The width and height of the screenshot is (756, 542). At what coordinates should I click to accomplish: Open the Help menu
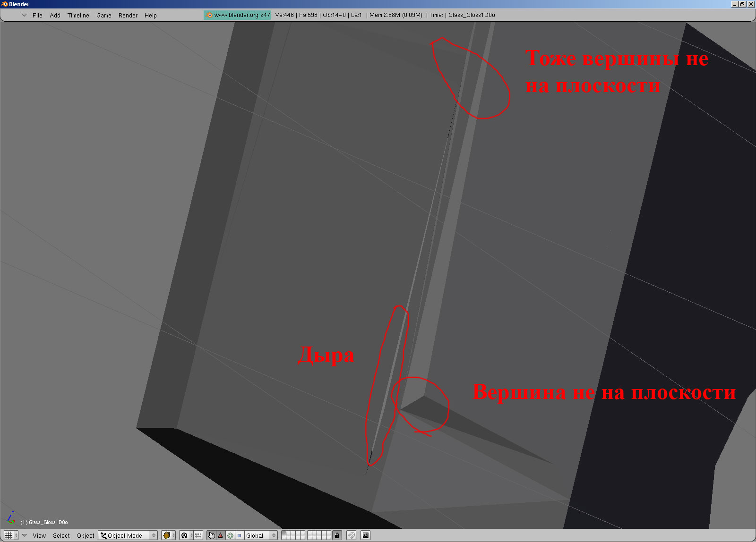[x=151, y=16]
